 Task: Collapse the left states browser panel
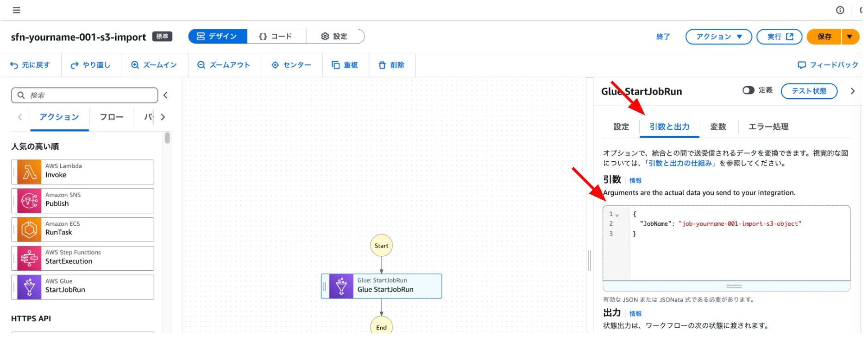click(x=165, y=95)
